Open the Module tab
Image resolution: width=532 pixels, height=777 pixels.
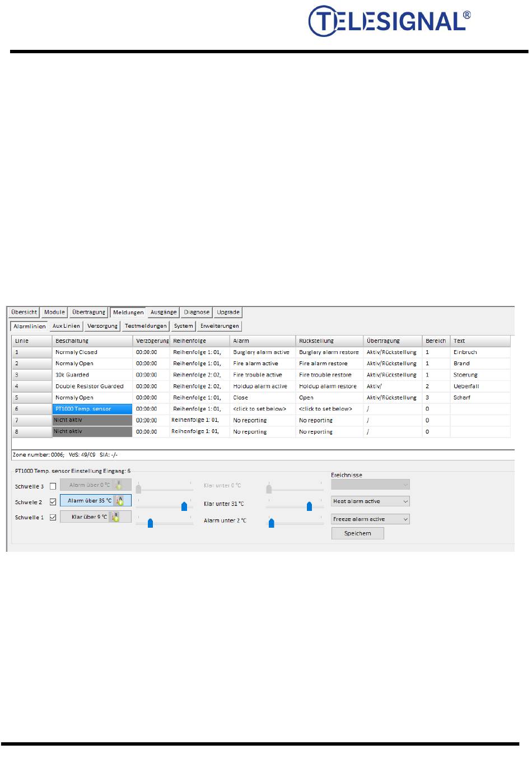[x=54, y=312]
